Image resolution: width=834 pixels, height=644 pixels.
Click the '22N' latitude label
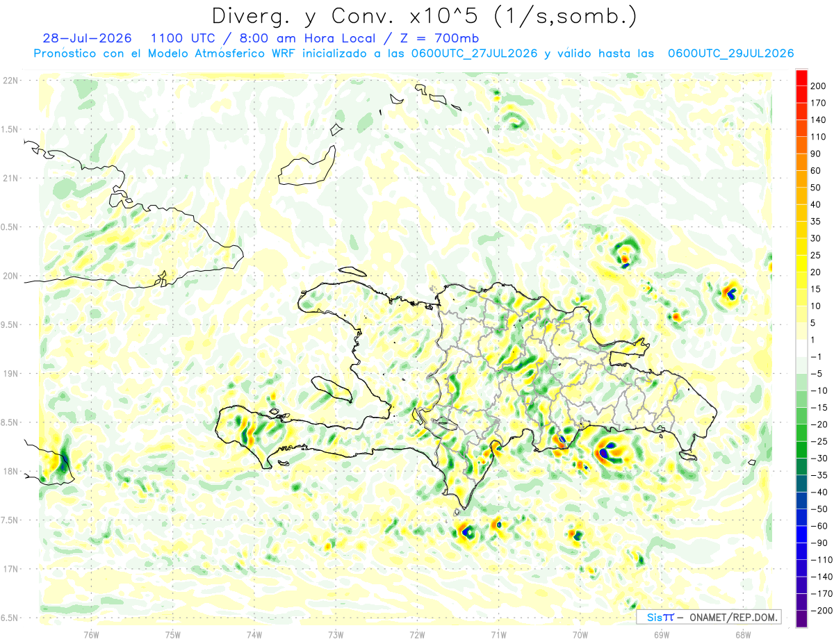10,81
